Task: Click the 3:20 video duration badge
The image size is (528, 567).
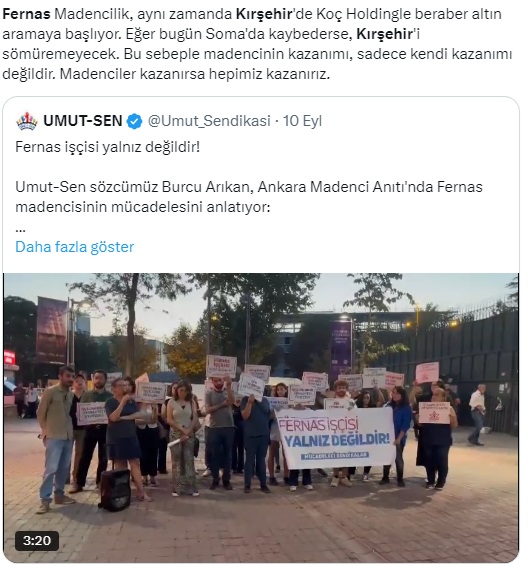Action: tap(37, 541)
